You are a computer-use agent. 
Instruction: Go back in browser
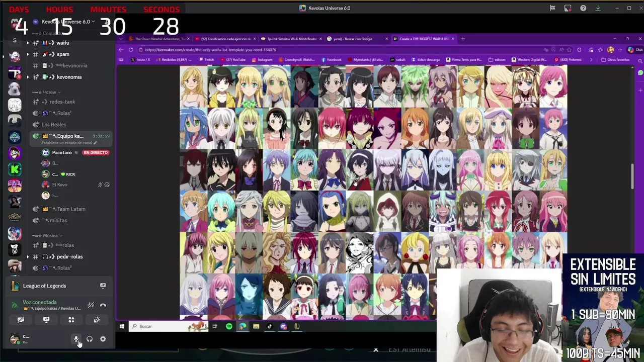[121, 50]
